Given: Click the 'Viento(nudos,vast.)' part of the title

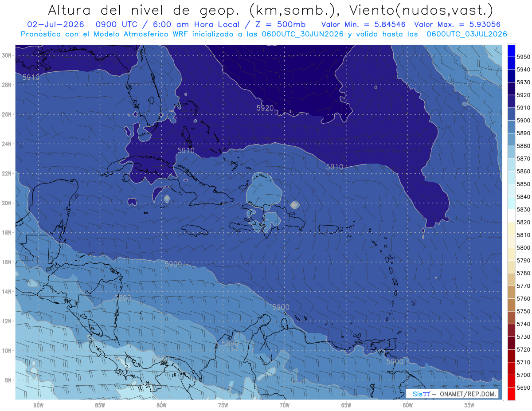Looking at the screenshot, I should (x=422, y=10).
